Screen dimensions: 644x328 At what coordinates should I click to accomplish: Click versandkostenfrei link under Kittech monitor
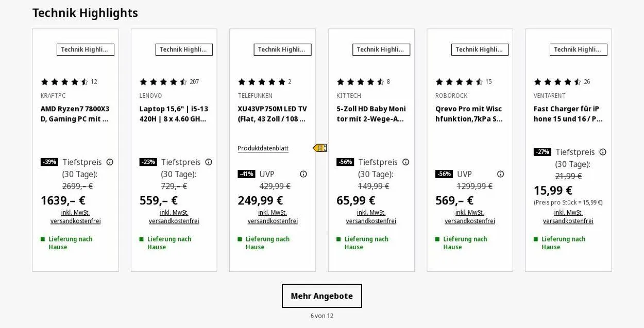click(371, 221)
